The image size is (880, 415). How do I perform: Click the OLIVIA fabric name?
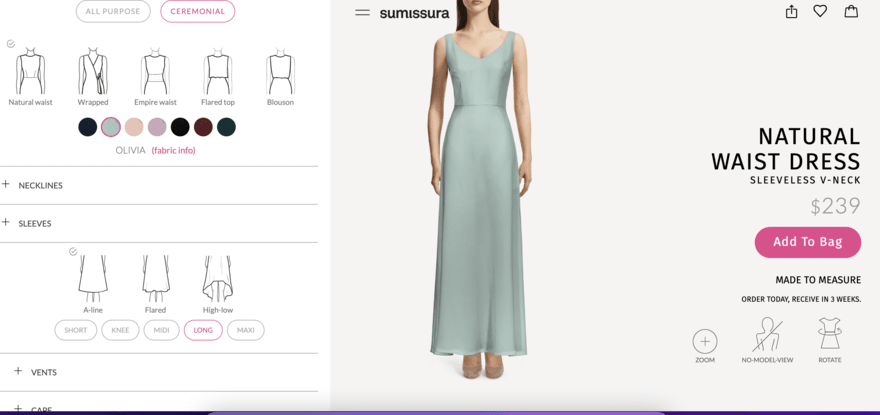coord(130,151)
